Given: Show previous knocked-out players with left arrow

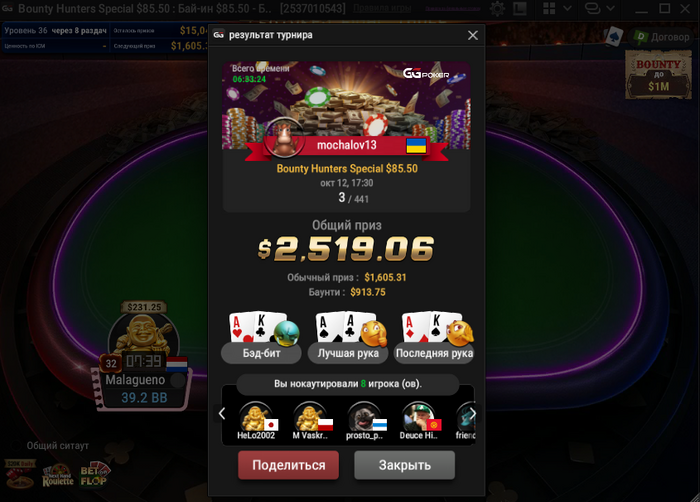Looking at the screenshot, I should click(222, 414).
